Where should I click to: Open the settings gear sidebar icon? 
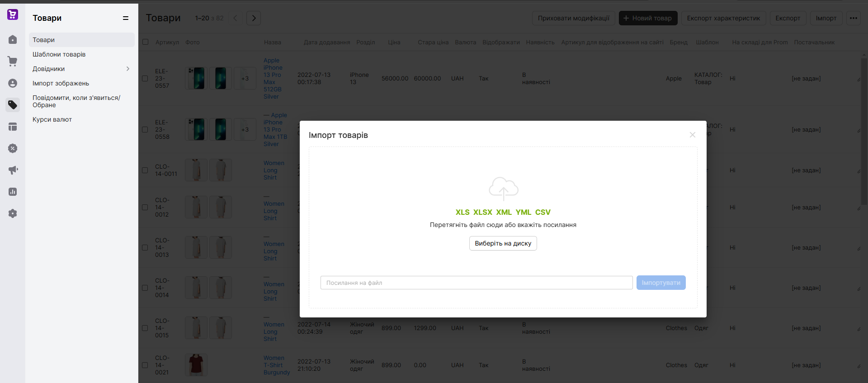13,213
